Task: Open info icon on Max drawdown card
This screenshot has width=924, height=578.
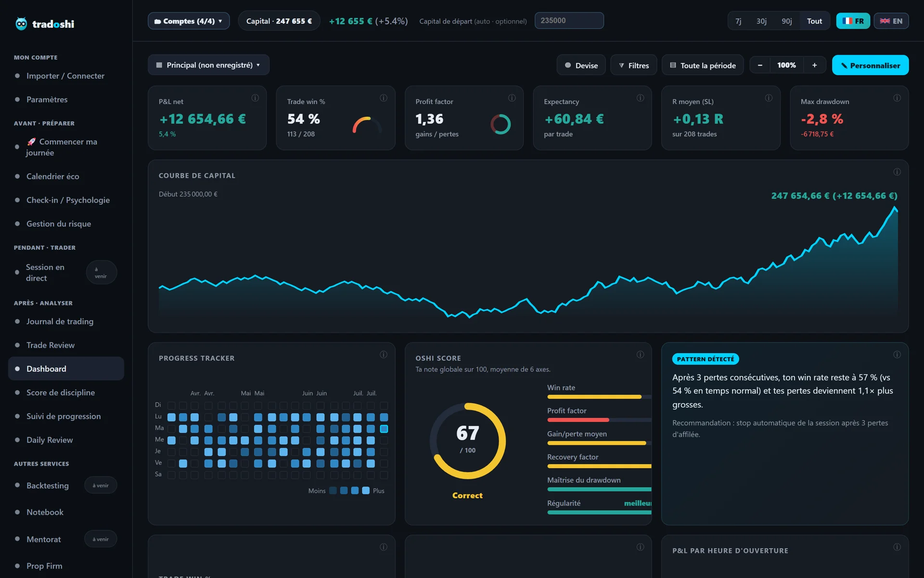Action: 897,98
